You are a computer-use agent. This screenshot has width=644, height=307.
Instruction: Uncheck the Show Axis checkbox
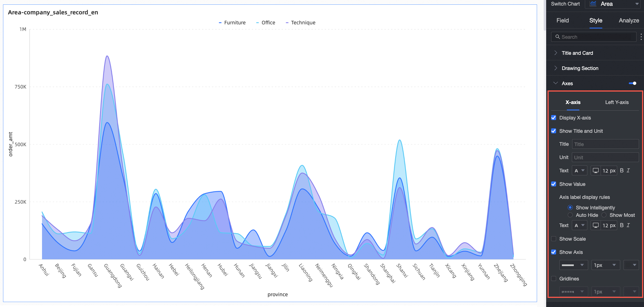click(x=554, y=252)
